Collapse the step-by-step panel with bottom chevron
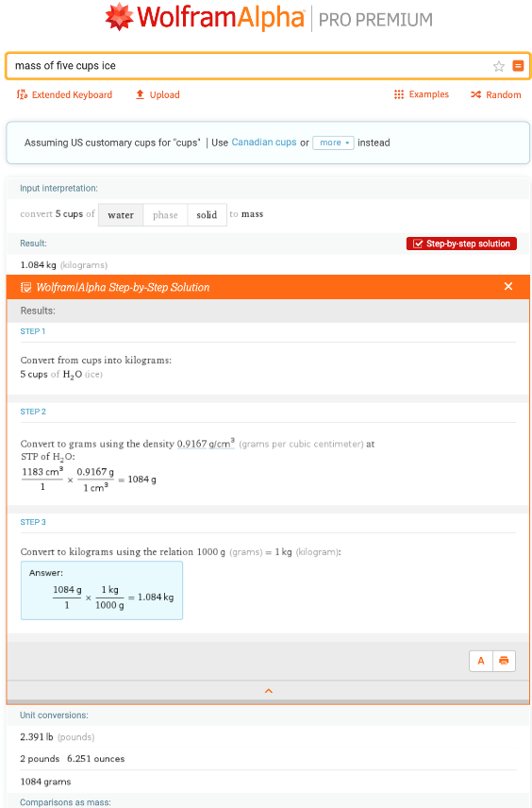The image size is (532, 808). [268, 691]
